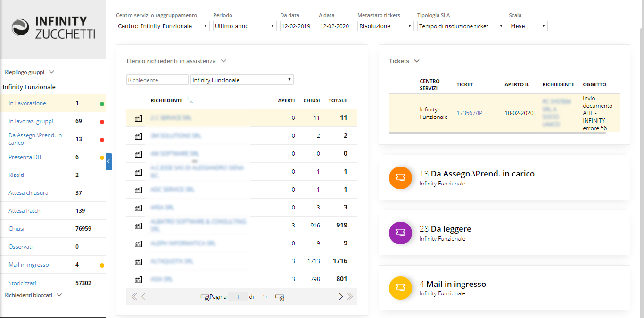644x318 pixels.
Task: Open the Tipologia SLA dropdown
Action: (x=461, y=26)
